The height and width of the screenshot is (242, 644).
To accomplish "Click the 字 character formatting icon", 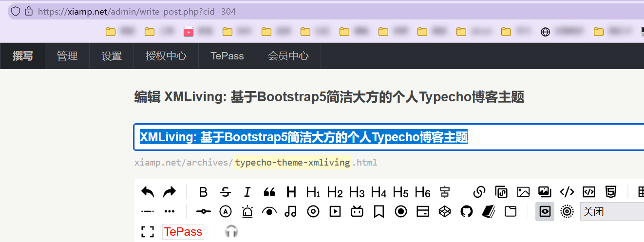I will coord(445,192).
